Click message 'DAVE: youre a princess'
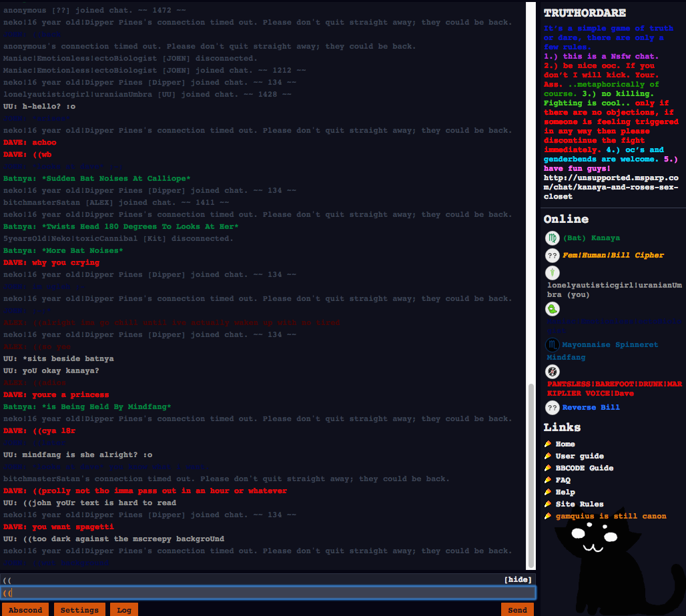The width and height of the screenshot is (686, 616). (x=56, y=394)
